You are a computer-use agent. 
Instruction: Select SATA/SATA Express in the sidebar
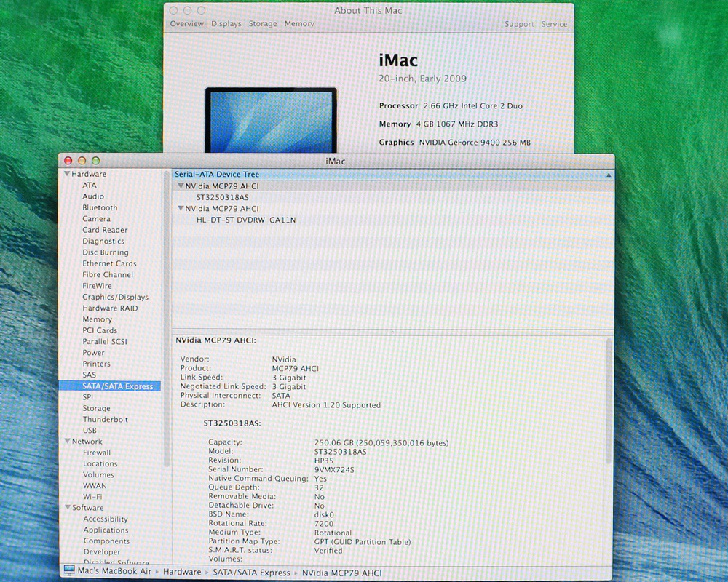[x=110, y=386]
